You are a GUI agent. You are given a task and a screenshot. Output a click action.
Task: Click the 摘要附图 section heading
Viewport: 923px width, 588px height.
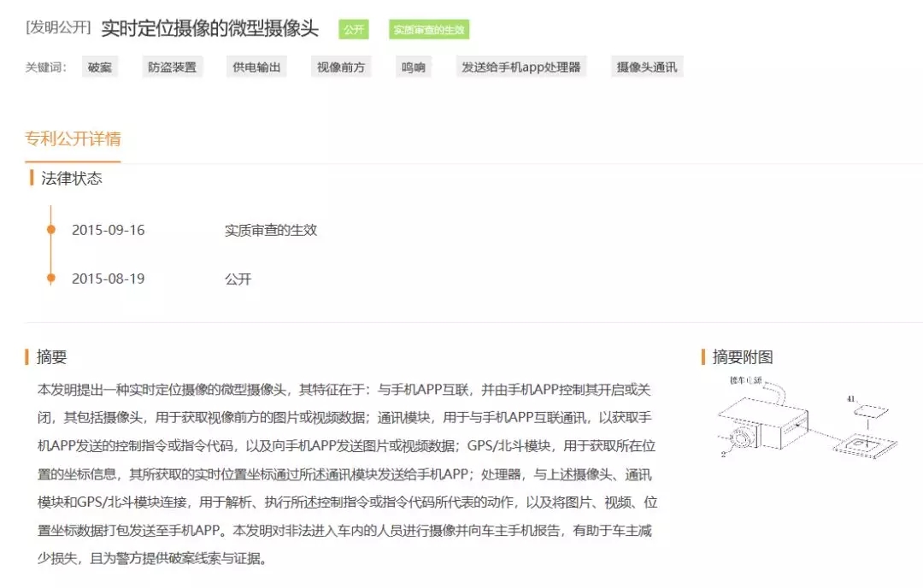coord(742,357)
